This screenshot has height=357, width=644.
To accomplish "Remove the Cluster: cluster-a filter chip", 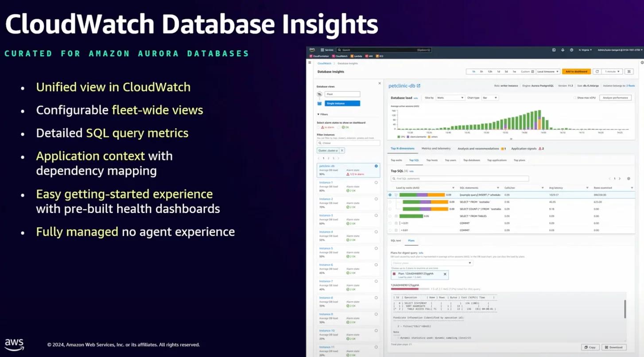I will pyautogui.click(x=342, y=151).
